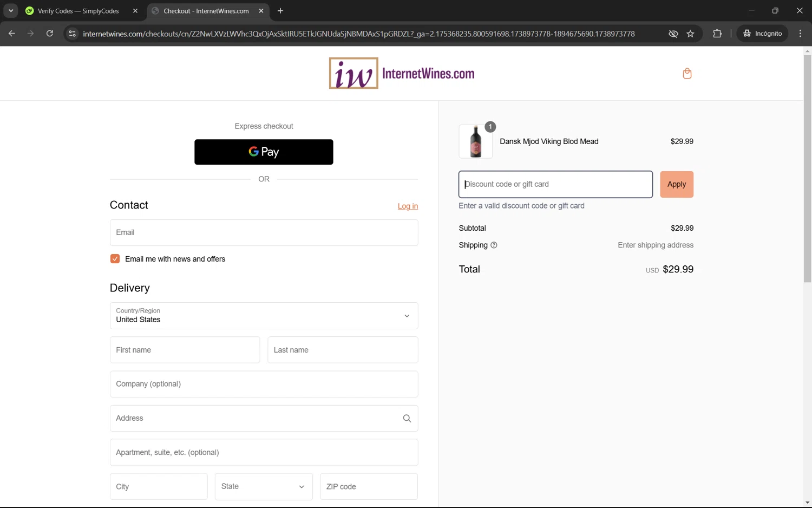Image resolution: width=812 pixels, height=508 pixels.
Task: Go back using the browser back arrow
Action: (x=11, y=34)
